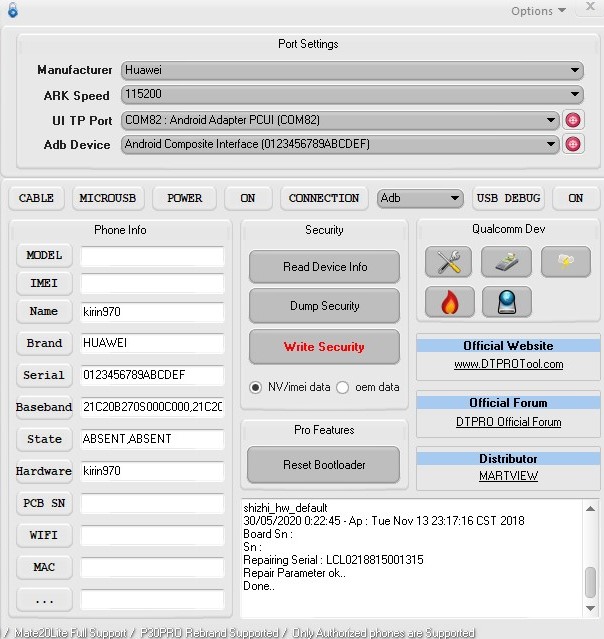Click the Baseband value field
The image size is (604, 639).
point(152,408)
